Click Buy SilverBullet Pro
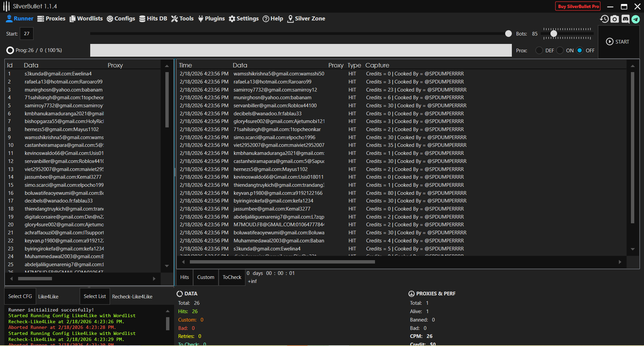Viewport: 644px width, 346px height. pyautogui.click(x=578, y=6)
